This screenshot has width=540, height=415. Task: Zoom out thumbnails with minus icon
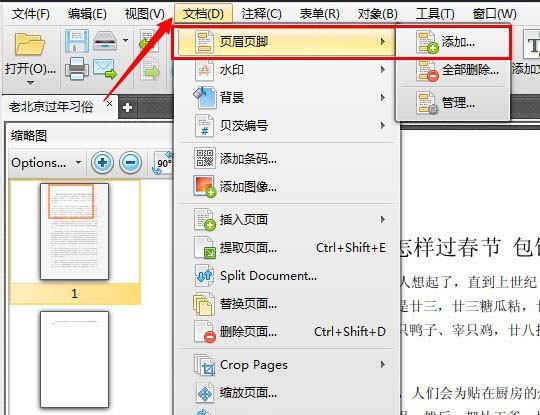point(130,162)
